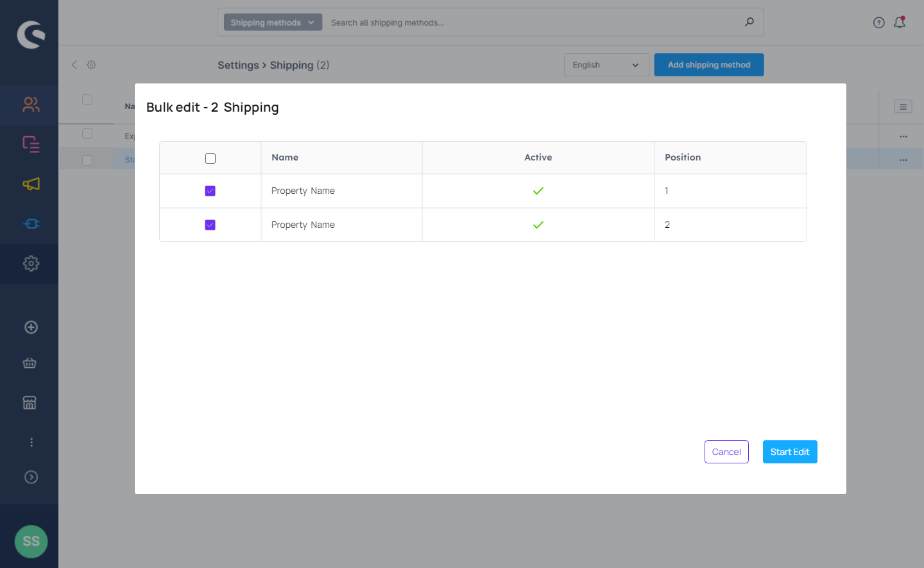This screenshot has width=924, height=568.
Task: Open the SS user avatar menu
Action: coord(31,541)
